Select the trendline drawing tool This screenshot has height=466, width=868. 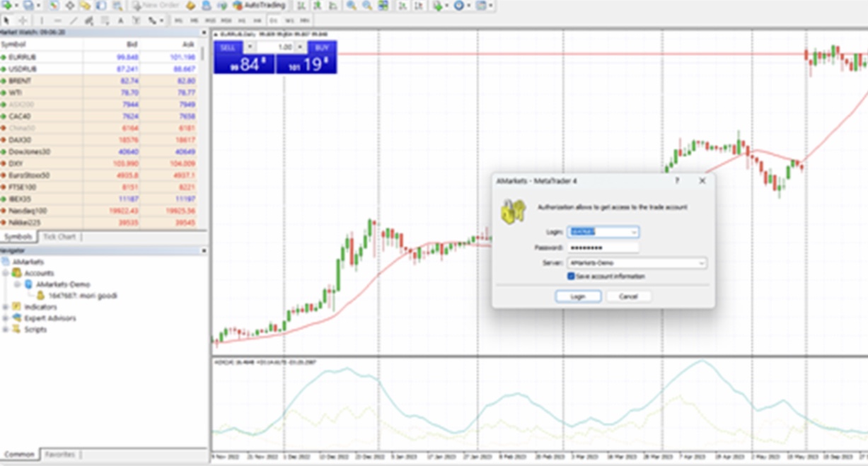74,20
